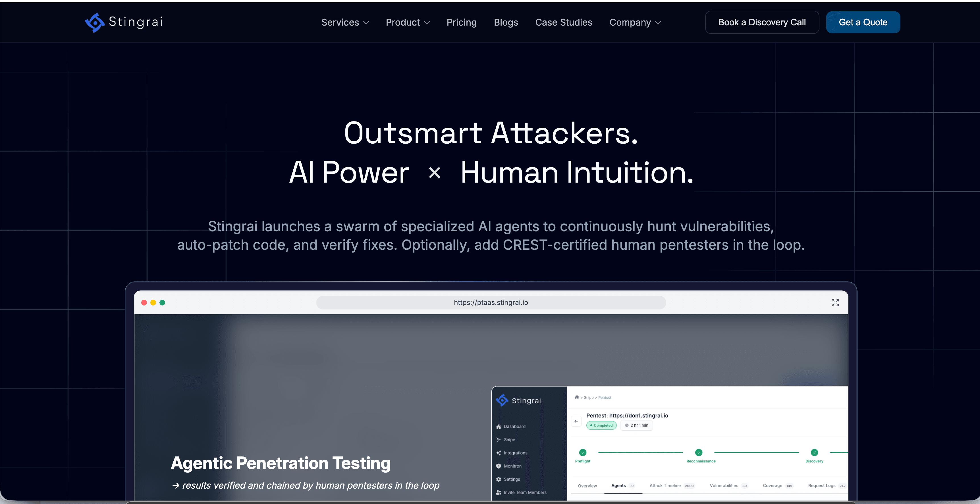Expand the Product dropdown menu
This screenshot has width=980, height=504.
(408, 22)
